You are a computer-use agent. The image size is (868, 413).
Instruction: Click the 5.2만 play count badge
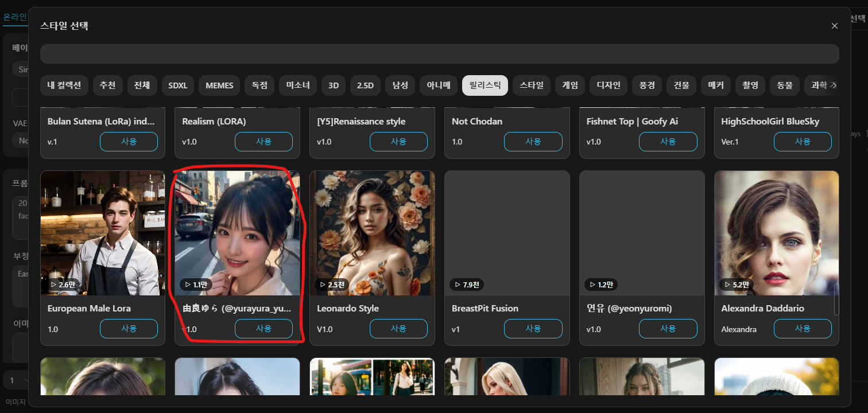[737, 285]
